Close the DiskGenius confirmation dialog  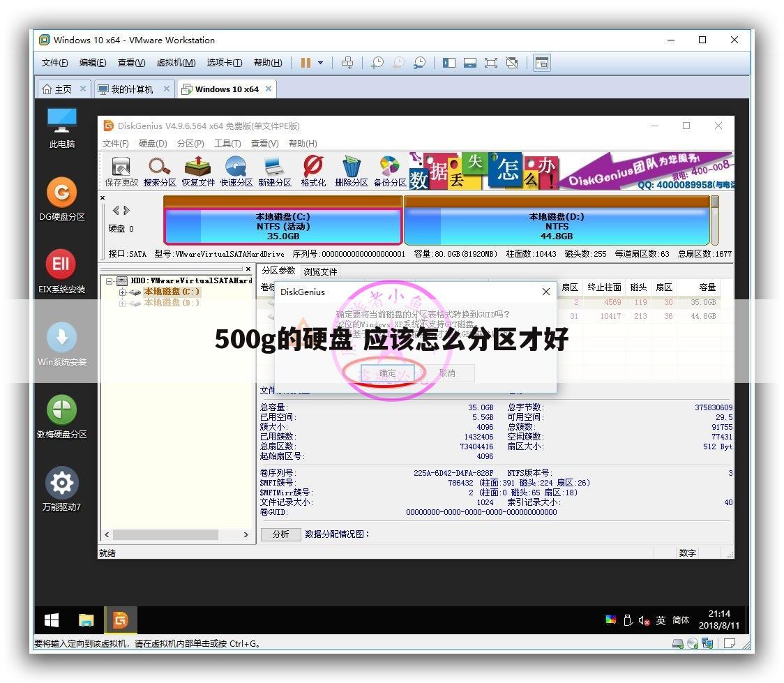tap(546, 292)
